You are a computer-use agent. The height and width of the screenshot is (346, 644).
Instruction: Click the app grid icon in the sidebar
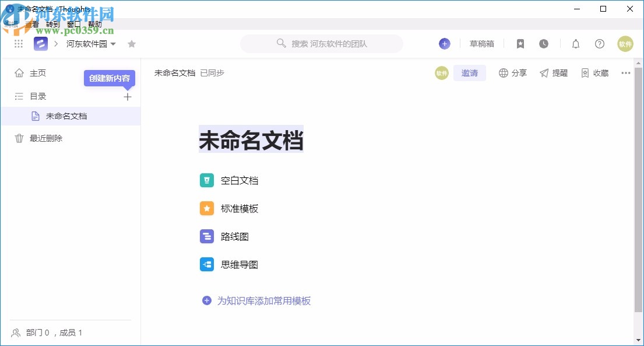pyautogui.click(x=18, y=44)
